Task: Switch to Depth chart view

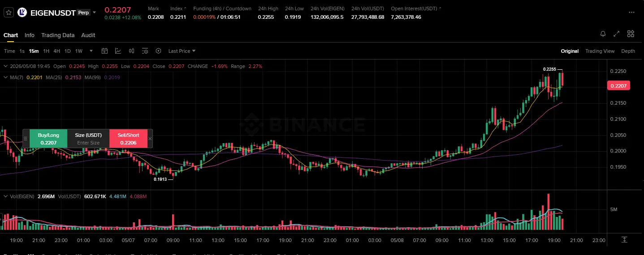Action: (x=628, y=51)
